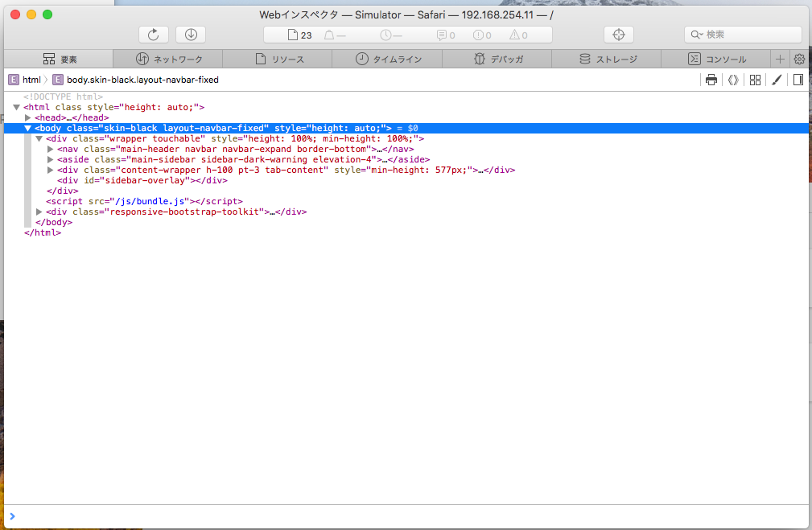Select html in the breadcrumb path
This screenshot has height=530, width=812.
pos(25,80)
